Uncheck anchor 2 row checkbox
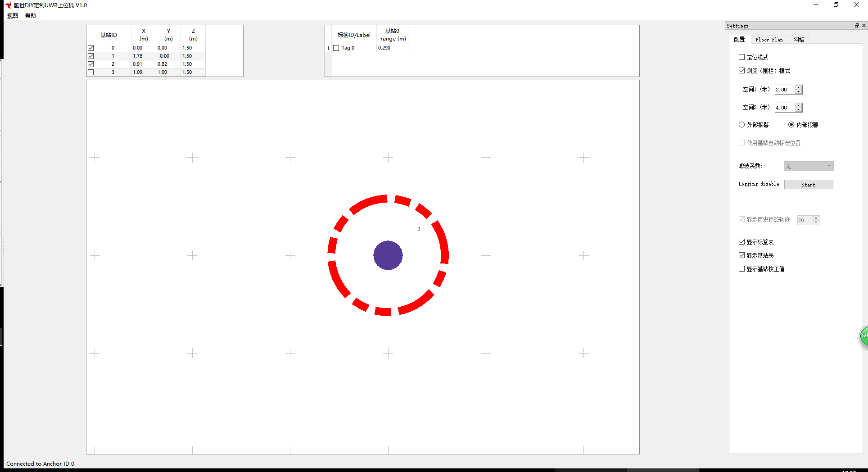The image size is (868, 472). [91, 64]
